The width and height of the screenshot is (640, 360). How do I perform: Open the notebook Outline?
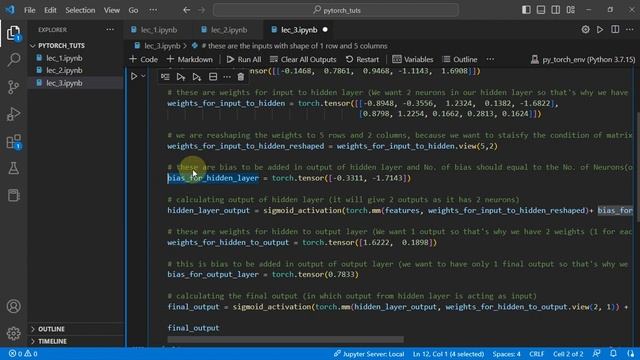(460, 60)
